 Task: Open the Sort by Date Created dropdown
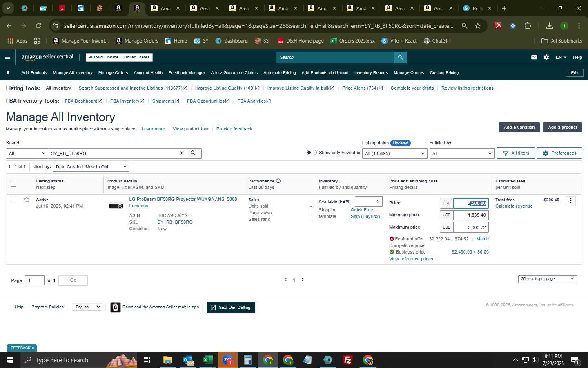coord(91,167)
